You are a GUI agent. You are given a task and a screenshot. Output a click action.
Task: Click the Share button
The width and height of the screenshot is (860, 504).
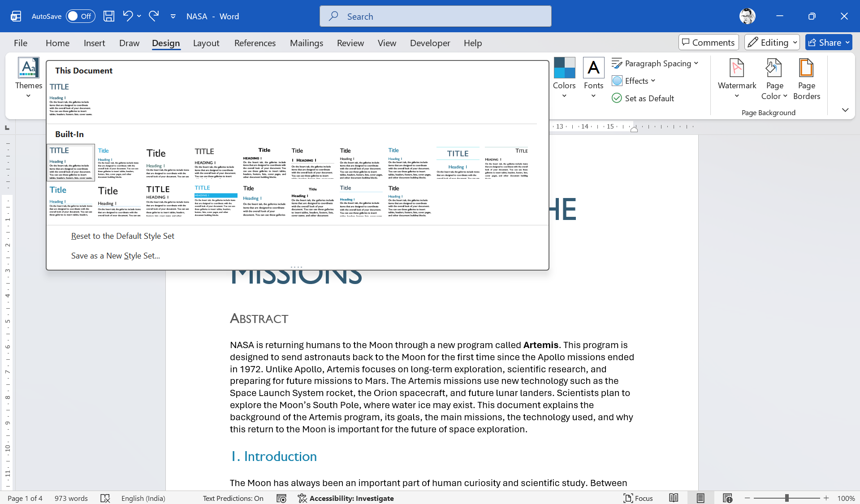click(829, 43)
